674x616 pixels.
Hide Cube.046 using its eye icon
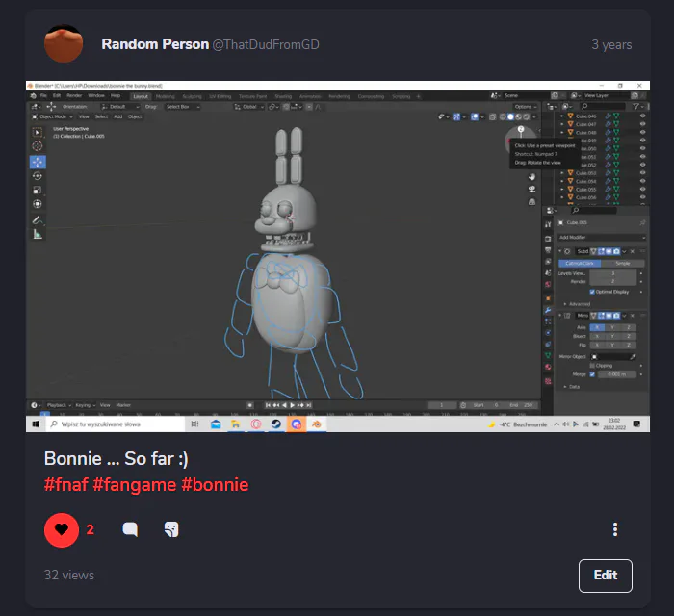[x=642, y=116]
